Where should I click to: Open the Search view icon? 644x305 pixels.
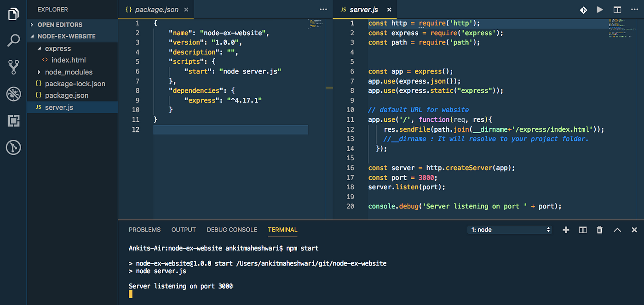13,40
